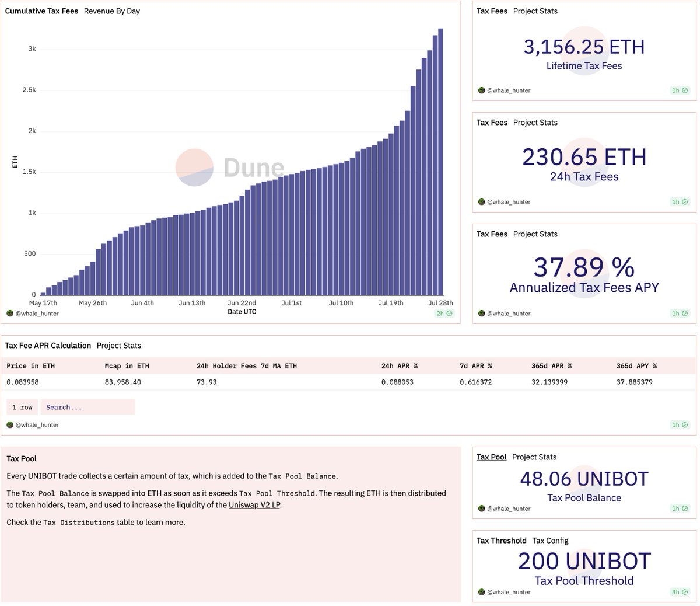Screen dimensions: 700x606
Task: Select the 32.139399 365d APR cell
Action: [549, 382]
